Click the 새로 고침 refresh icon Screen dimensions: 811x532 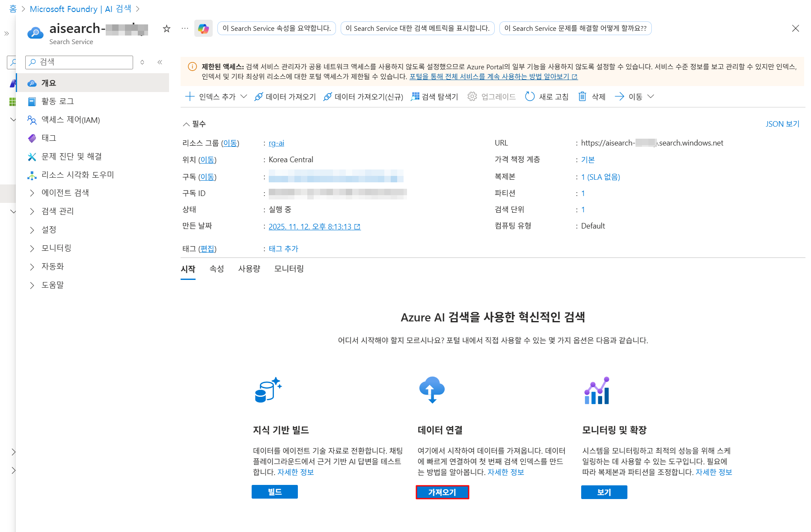[x=530, y=97]
